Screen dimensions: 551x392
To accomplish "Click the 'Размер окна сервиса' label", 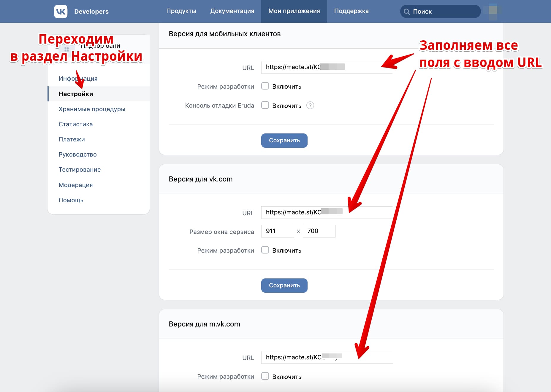I will 222,232.
